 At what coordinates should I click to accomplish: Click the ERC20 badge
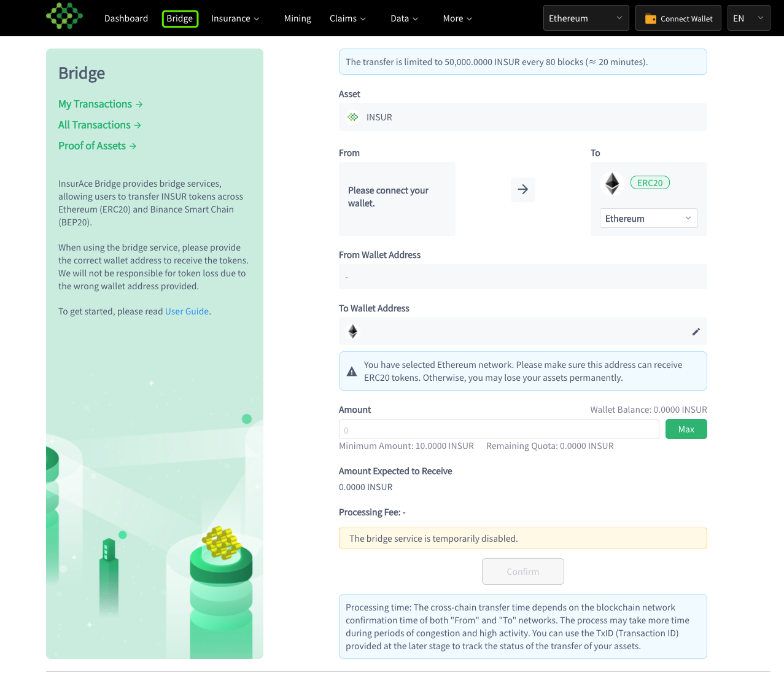click(x=650, y=182)
